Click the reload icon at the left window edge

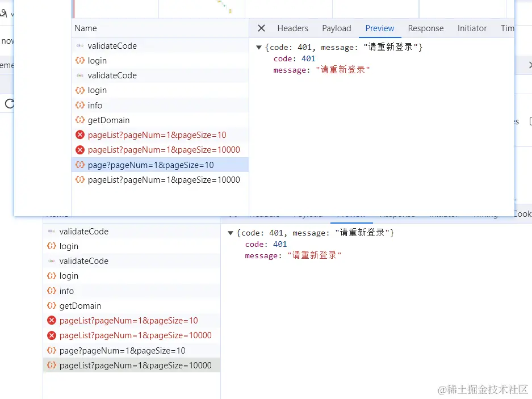(10, 103)
